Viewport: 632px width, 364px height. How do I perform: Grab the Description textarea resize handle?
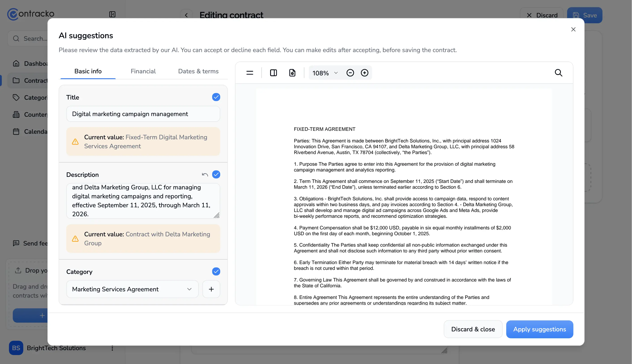click(x=217, y=216)
